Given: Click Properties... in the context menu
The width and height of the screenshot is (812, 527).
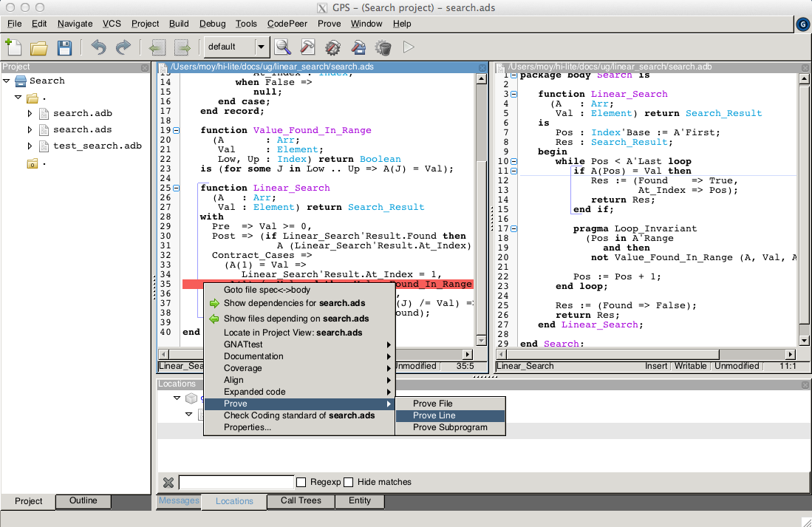Looking at the screenshot, I should coord(299,427).
